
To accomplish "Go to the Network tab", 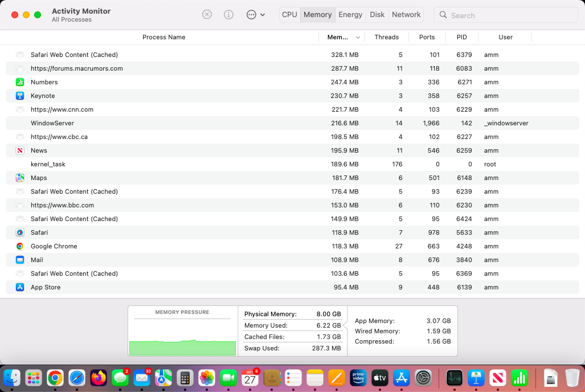I will pos(406,15).
